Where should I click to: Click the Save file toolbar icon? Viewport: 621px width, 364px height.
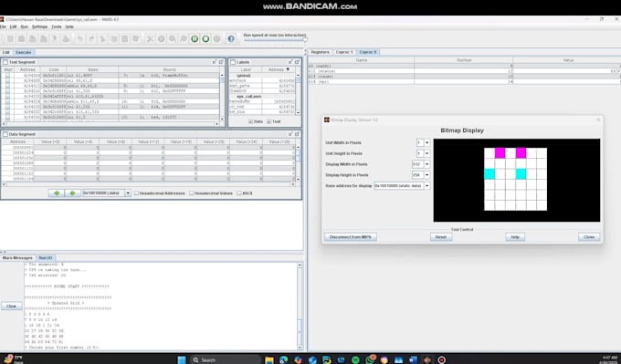(x=33, y=39)
